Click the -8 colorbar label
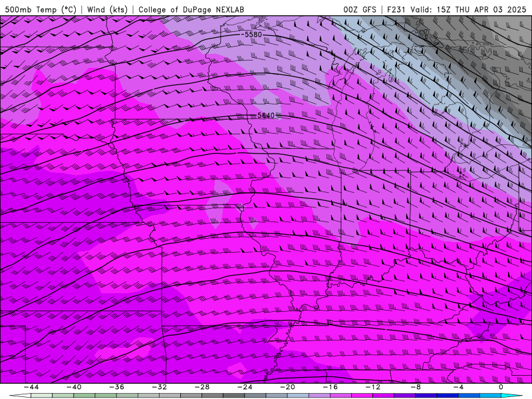 [416, 387]
